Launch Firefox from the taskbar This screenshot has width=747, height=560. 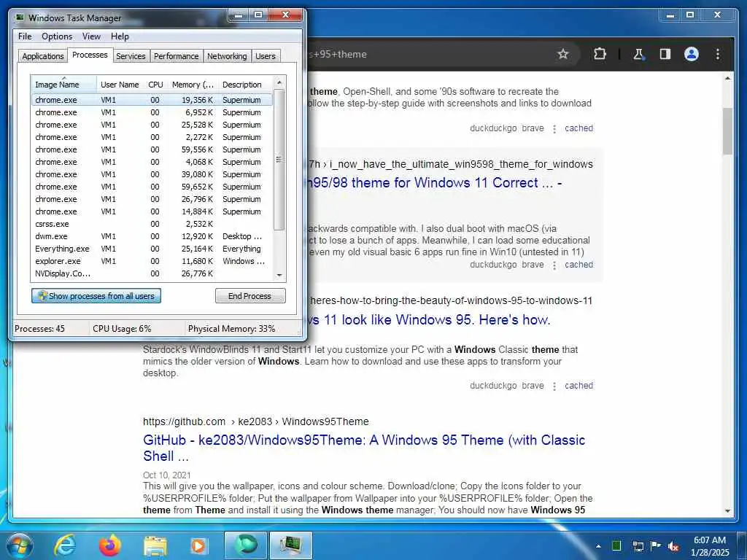click(109, 545)
